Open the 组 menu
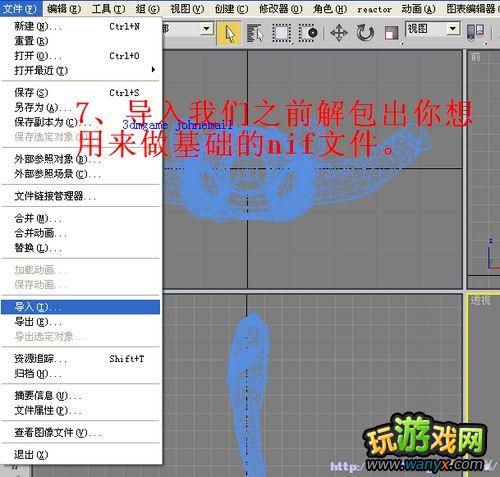 pyautogui.click(x=148, y=8)
